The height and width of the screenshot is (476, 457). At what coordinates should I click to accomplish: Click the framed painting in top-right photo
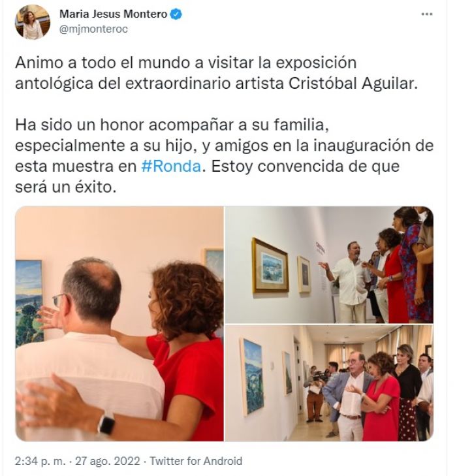270,266
